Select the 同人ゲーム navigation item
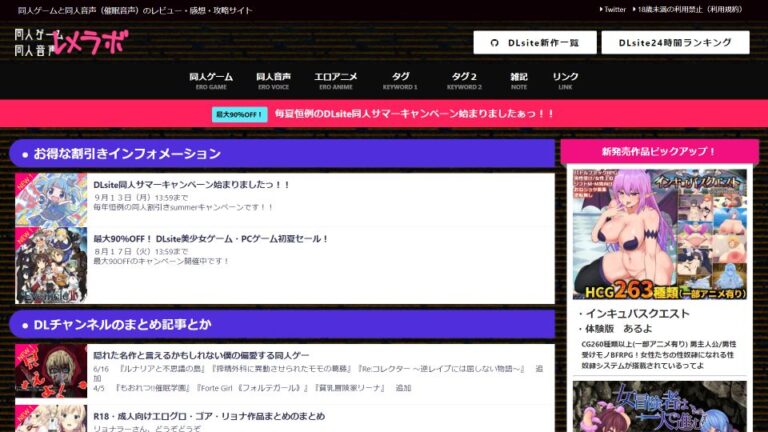 coord(211,80)
